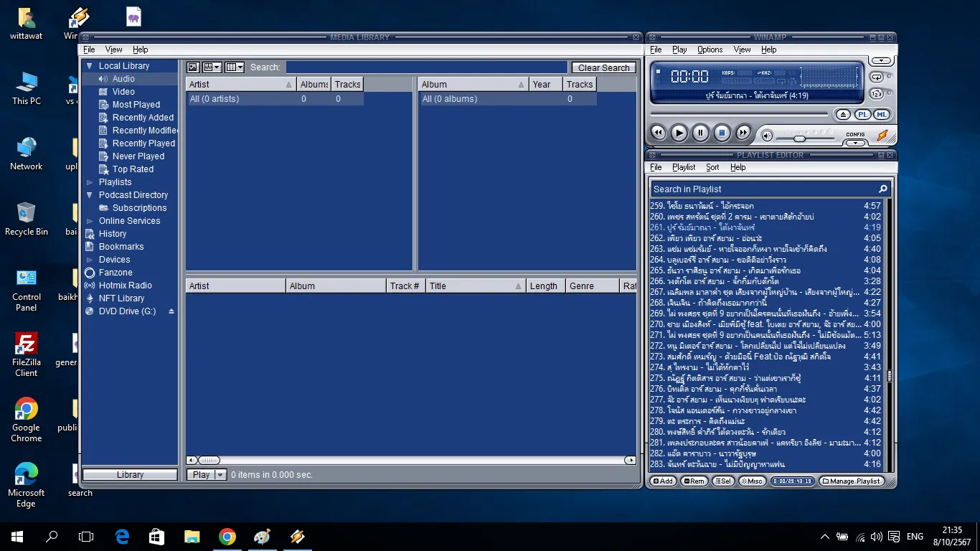Open the Play menu in Winamp

(x=679, y=50)
